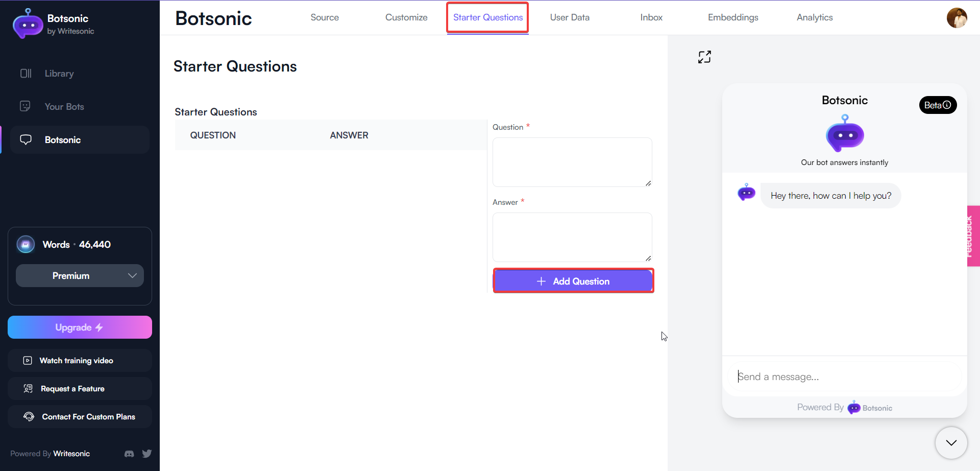This screenshot has height=471, width=980.
Task: Click the Twitter icon at sidebar bottom
Action: tap(147, 454)
